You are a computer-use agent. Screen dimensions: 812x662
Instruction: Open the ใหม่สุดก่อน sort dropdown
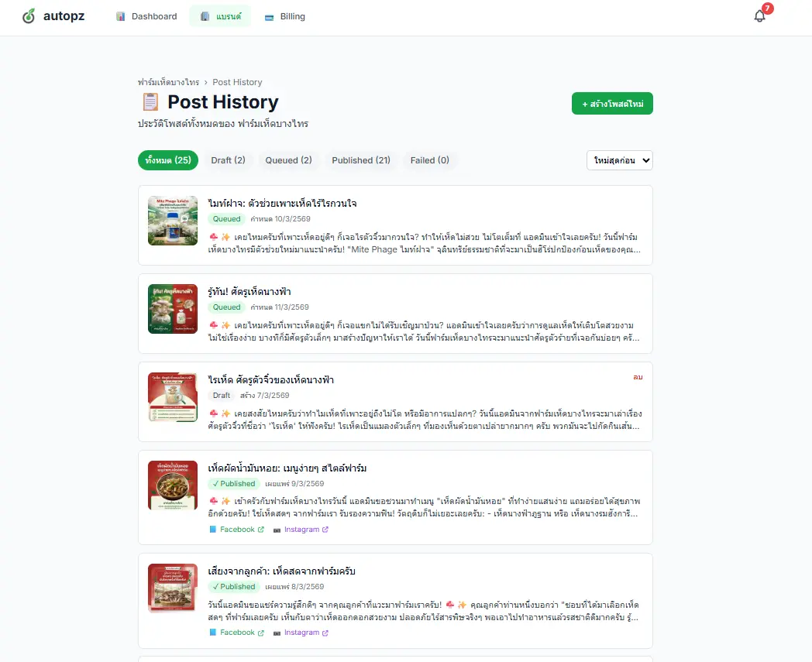[619, 160]
